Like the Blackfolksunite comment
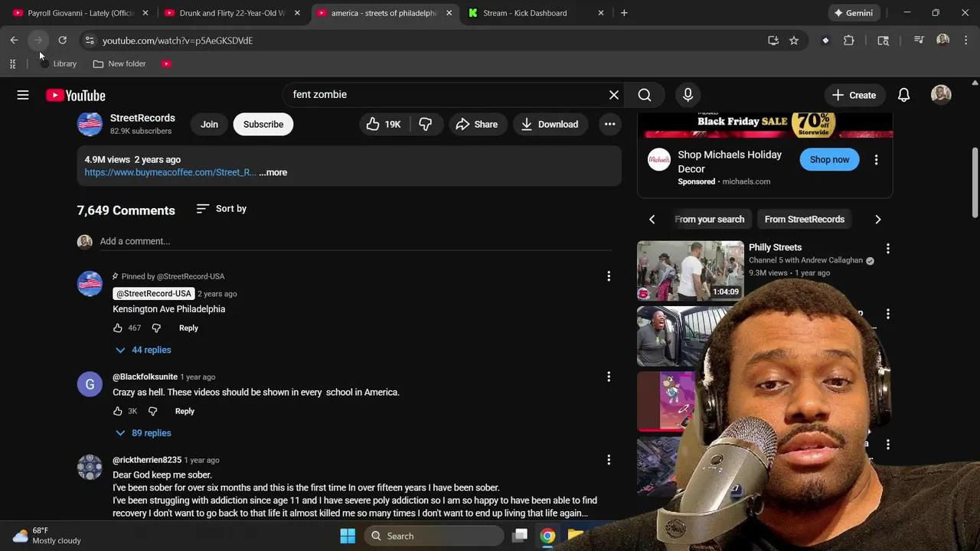980x551 pixels. point(118,411)
